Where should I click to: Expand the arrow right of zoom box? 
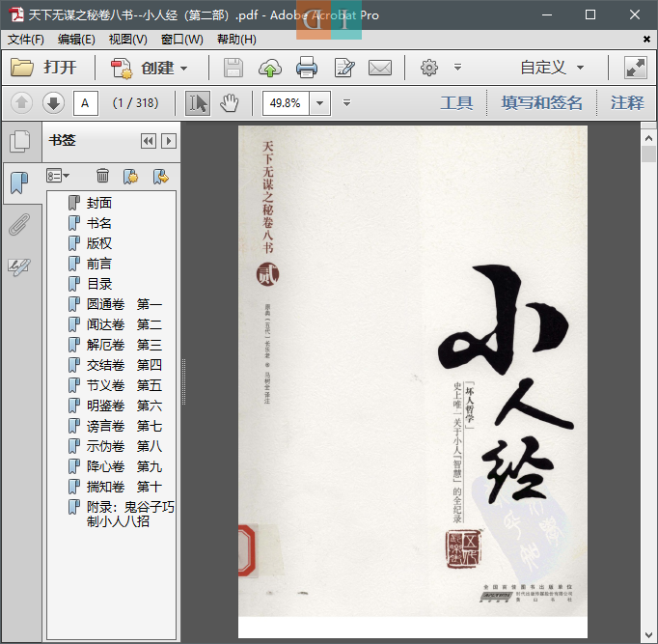coord(346,103)
